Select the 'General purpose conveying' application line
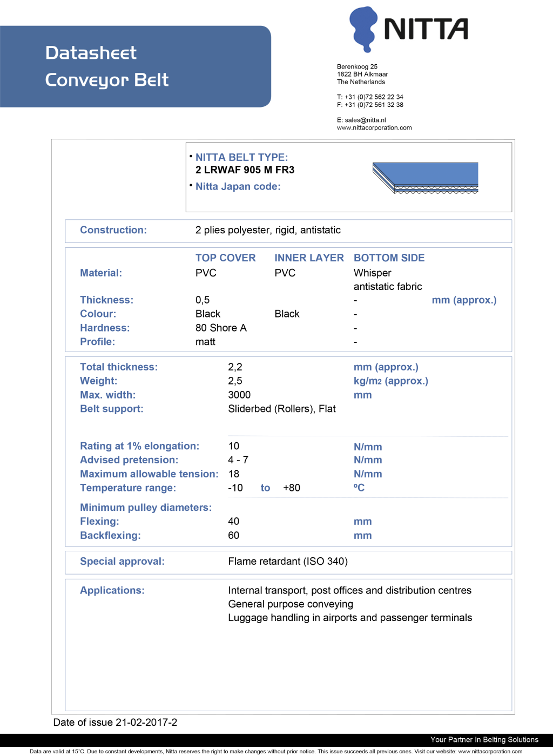553x756 pixels. click(291, 604)
